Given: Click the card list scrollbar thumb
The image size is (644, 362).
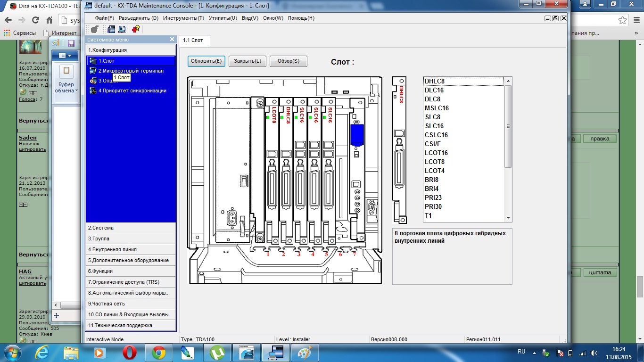Looking at the screenshot, I should pyautogui.click(x=508, y=126).
